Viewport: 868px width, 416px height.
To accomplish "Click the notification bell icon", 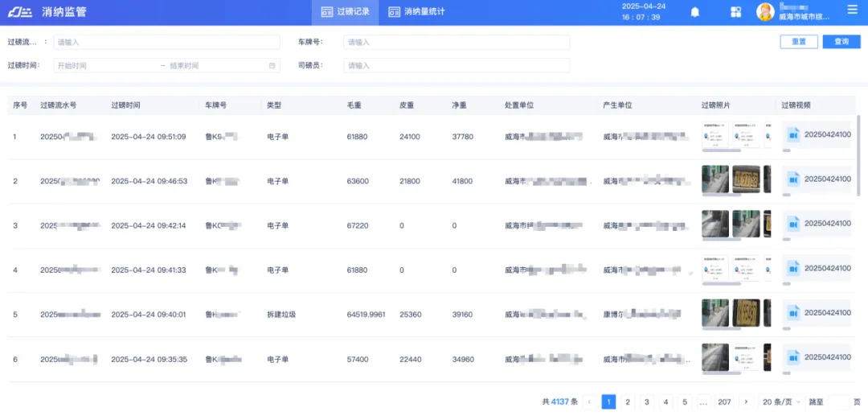I will click(695, 12).
